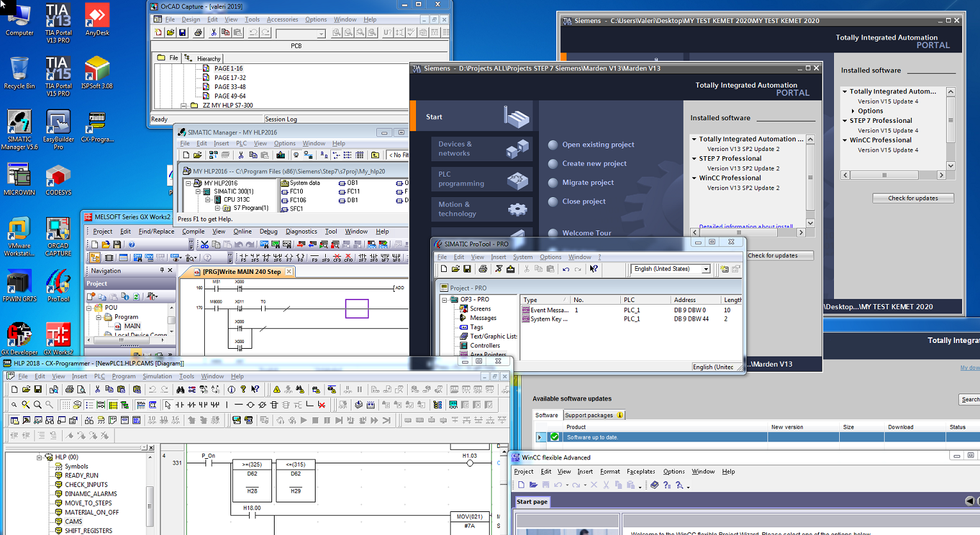Viewport: 980px width, 535px height.
Task: Open Motion & technology in TIA Portal
Action: [483, 209]
